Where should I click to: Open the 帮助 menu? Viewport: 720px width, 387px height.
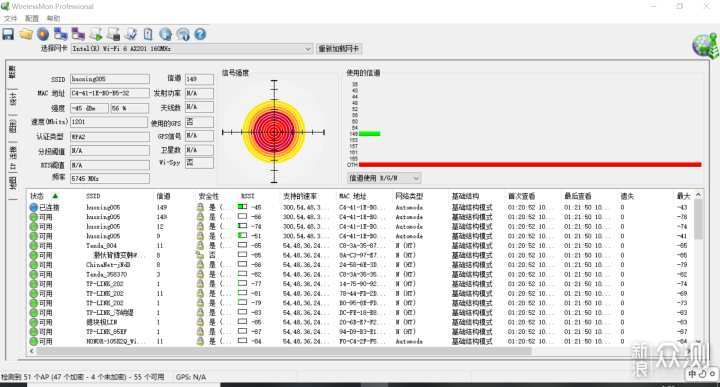coord(53,18)
